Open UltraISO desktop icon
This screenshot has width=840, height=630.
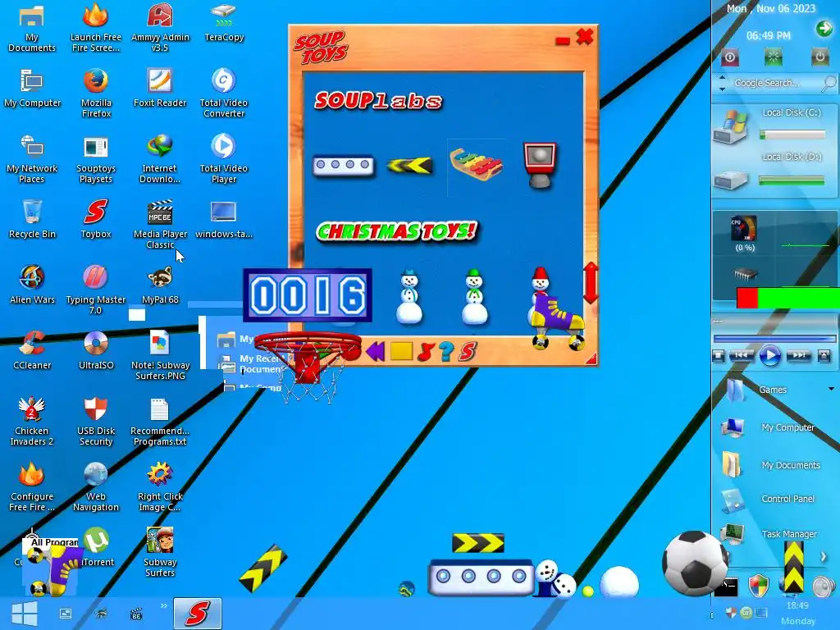pos(96,349)
